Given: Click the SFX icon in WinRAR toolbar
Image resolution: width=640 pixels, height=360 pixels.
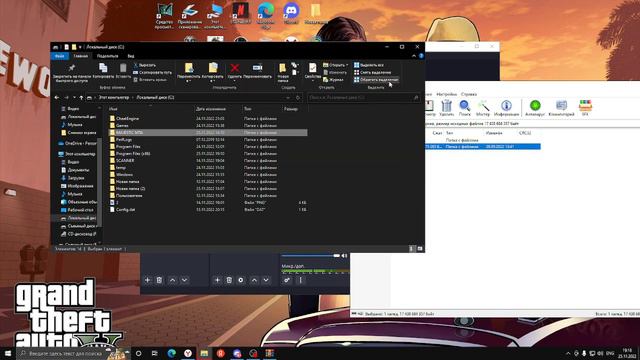Looking at the screenshot, I should 585,108.
